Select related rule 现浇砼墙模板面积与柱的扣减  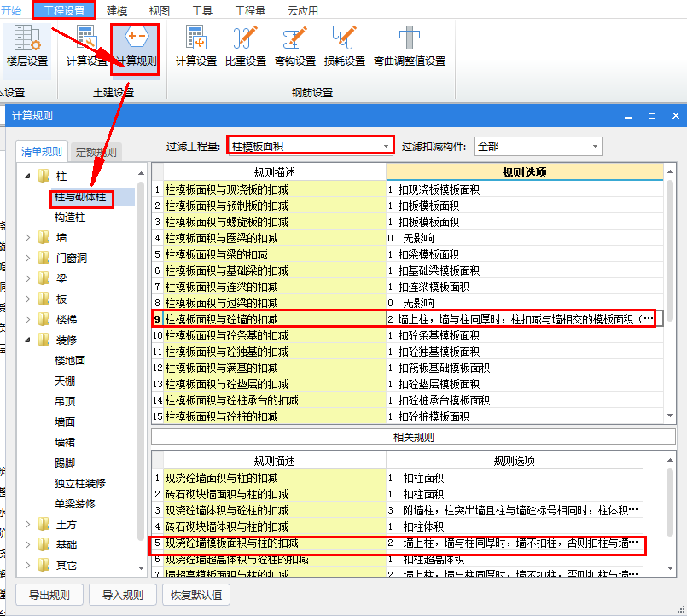point(398,543)
